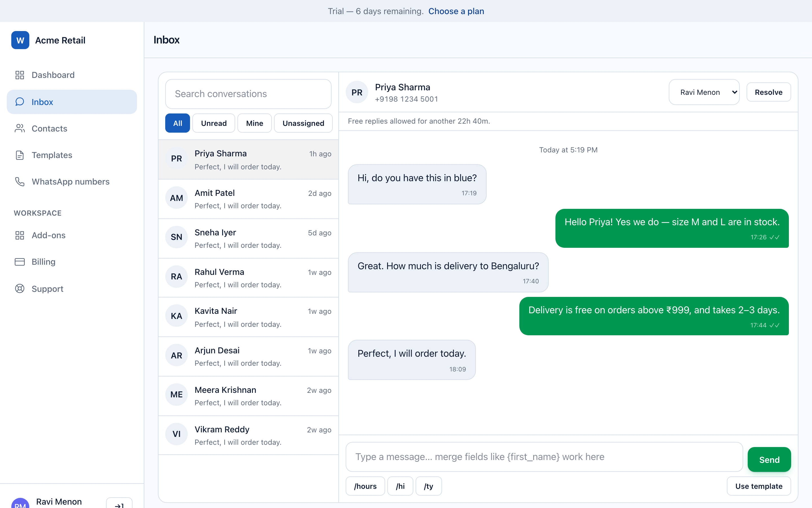Click the Choose a plan link
The image size is (812, 508).
(x=456, y=11)
